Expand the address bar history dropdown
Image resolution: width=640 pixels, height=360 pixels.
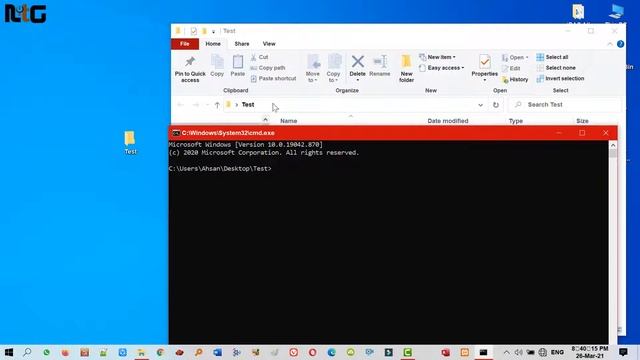(480, 105)
